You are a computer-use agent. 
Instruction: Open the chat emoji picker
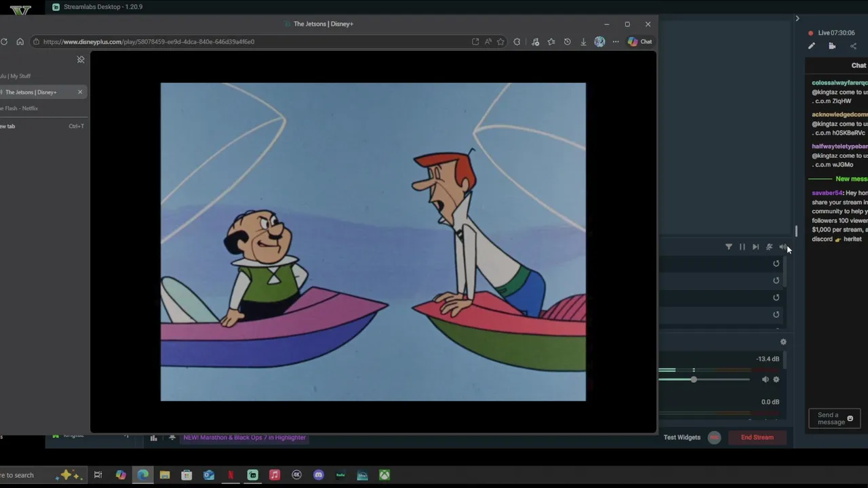[850, 419]
